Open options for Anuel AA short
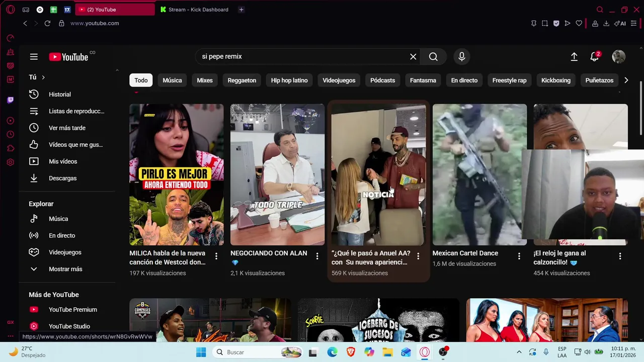This screenshot has width=644, height=362. point(418,256)
